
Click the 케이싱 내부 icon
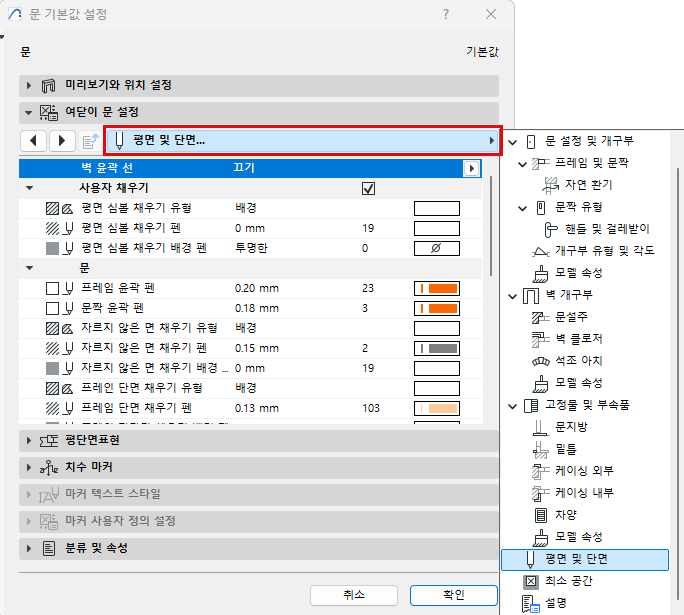click(x=540, y=493)
